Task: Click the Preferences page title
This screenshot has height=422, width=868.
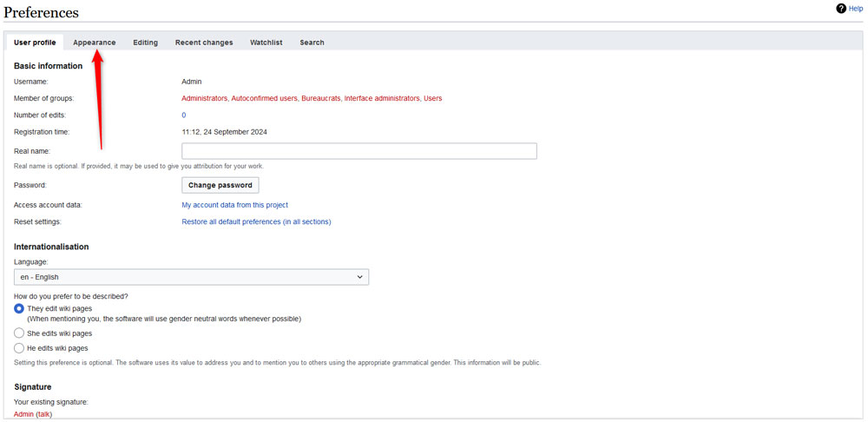Action: (42, 12)
